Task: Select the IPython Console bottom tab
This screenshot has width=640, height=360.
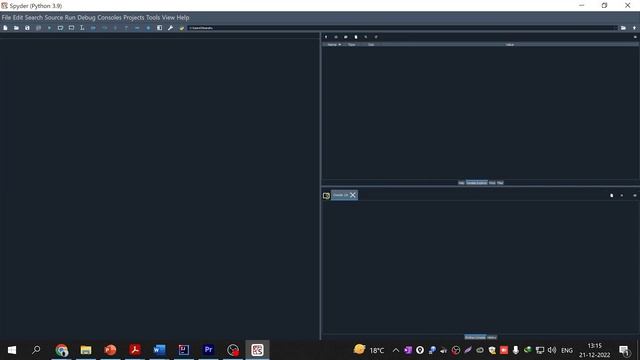Action: pos(475,337)
